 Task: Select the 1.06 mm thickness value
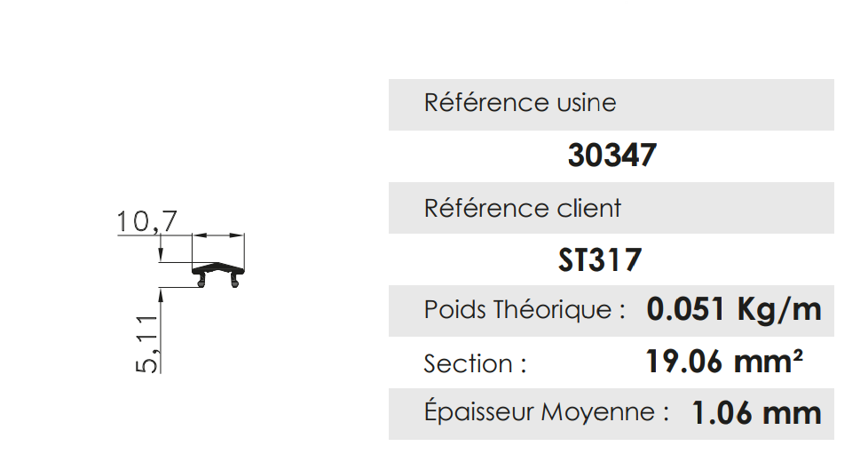click(756, 412)
